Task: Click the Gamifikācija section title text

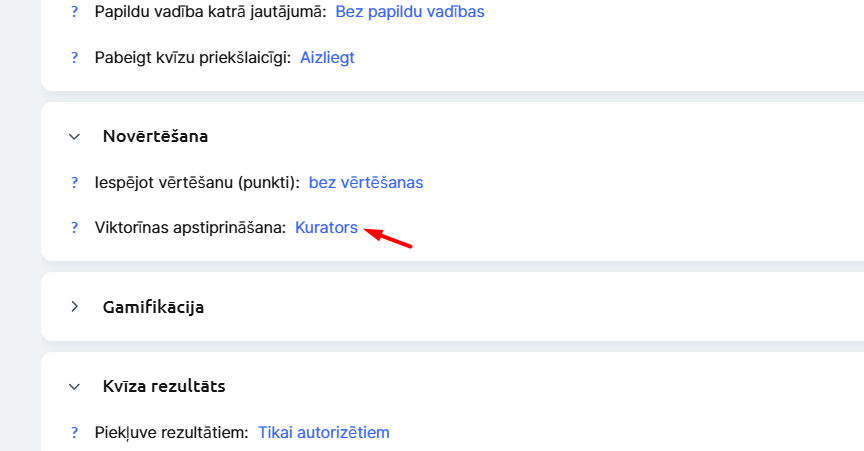Action: (x=153, y=307)
